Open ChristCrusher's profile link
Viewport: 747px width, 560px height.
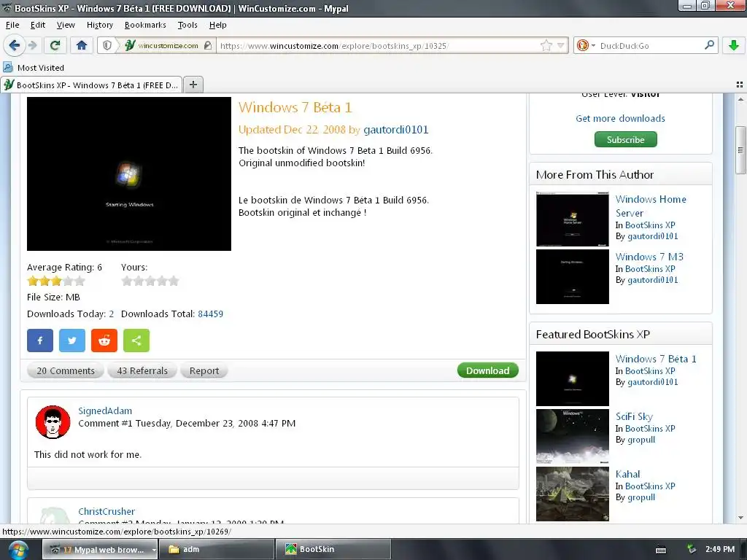tap(107, 511)
